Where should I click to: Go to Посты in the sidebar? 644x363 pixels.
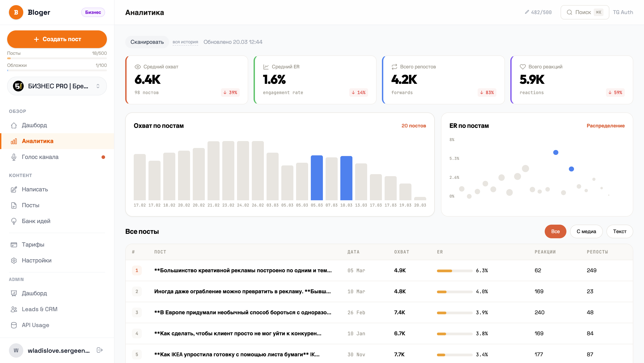click(x=30, y=205)
